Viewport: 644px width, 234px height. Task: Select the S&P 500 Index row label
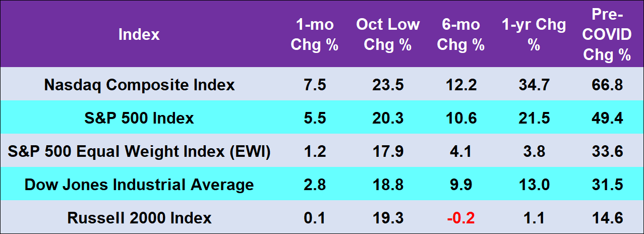139,118
